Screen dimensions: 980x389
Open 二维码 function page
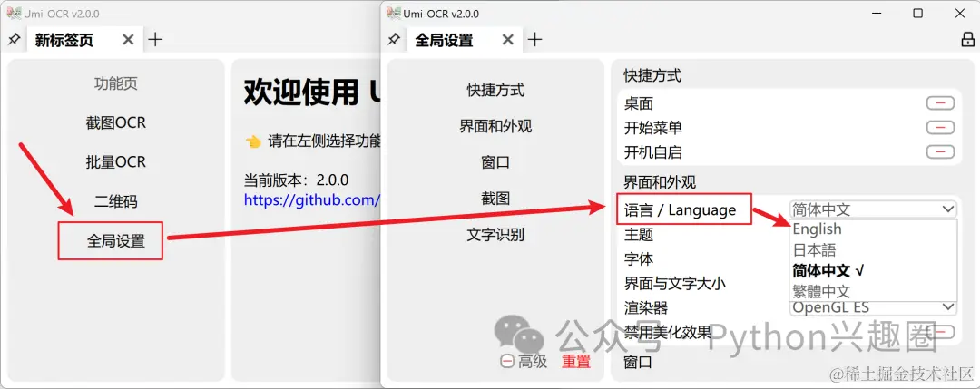pyautogui.click(x=115, y=201)
